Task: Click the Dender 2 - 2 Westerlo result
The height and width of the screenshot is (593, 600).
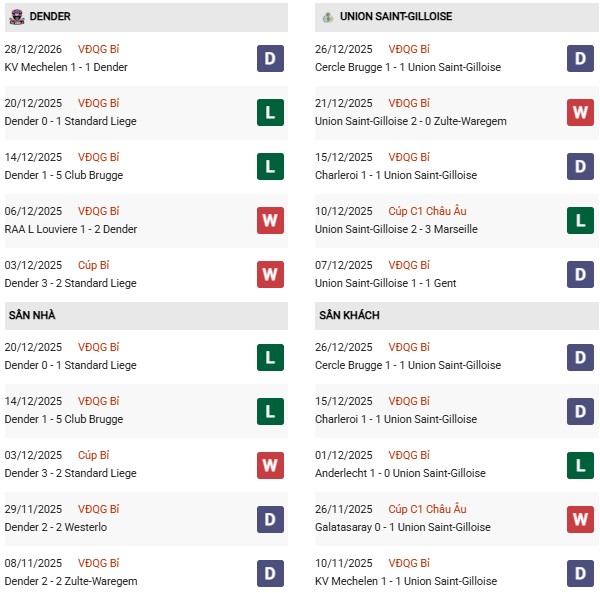Action: (56, 527)
